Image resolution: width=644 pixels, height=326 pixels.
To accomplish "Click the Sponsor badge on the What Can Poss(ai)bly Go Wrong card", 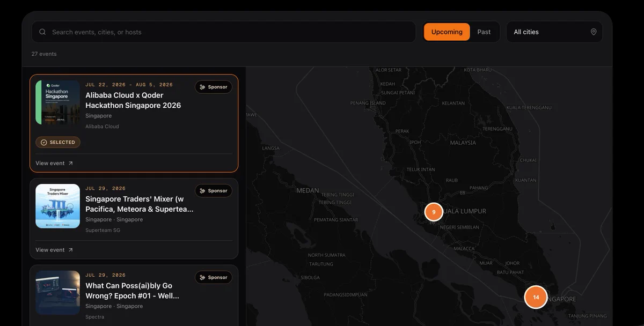I will 214,277.
